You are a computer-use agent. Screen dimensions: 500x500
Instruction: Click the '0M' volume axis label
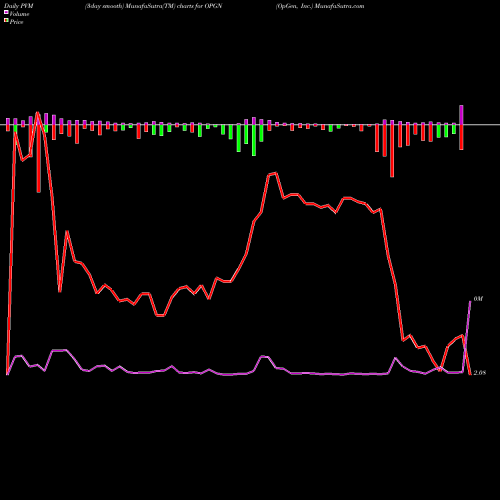(478, 299)
